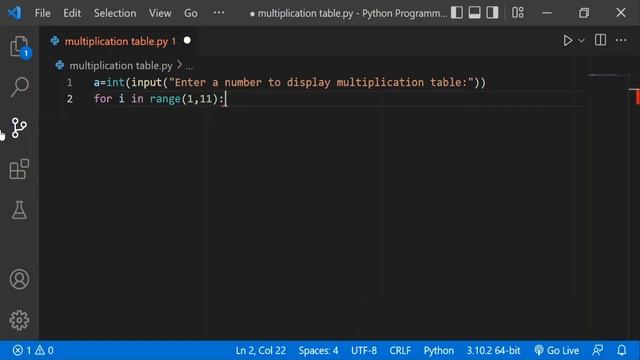The height and width of the screenshot is (360, 640).
Task: Click the VS Code logo icon
Action: click(x=15, y=13)
